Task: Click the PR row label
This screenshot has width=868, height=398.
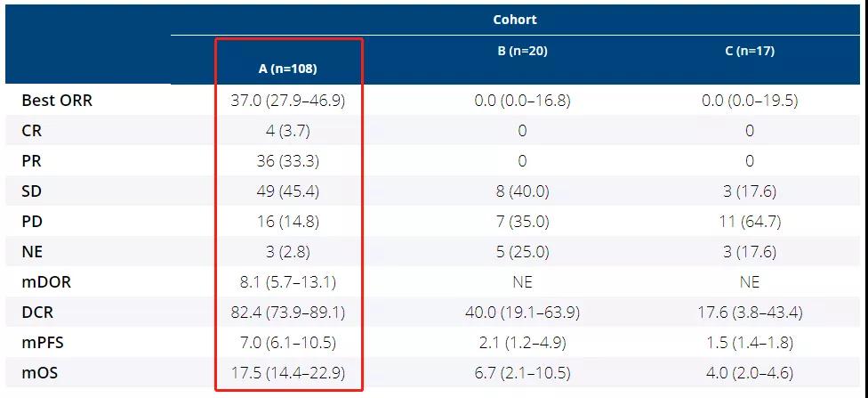Action: (x=32, y=161)
